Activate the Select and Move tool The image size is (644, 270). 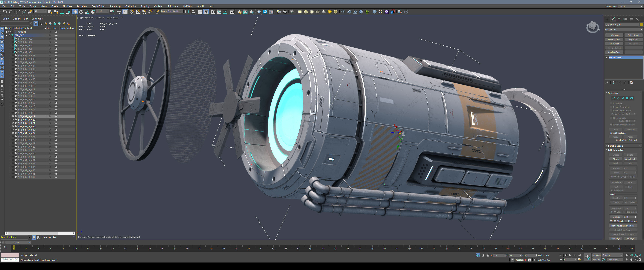75,11
